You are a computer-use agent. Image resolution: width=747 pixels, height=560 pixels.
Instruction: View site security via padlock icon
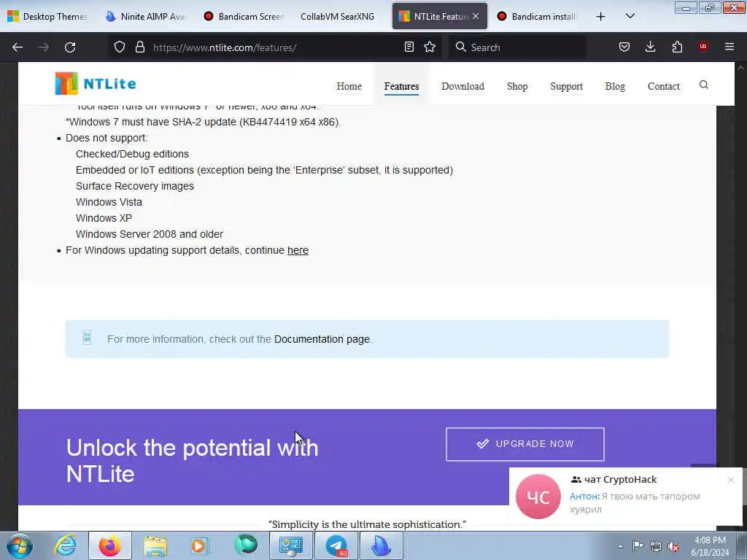[x=139, y=47]
